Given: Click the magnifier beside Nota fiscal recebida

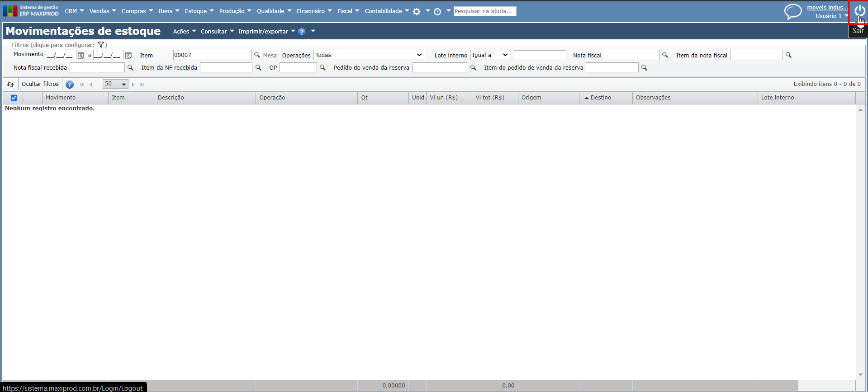Looking at the screenshot, I should click(x=130, y=67).
